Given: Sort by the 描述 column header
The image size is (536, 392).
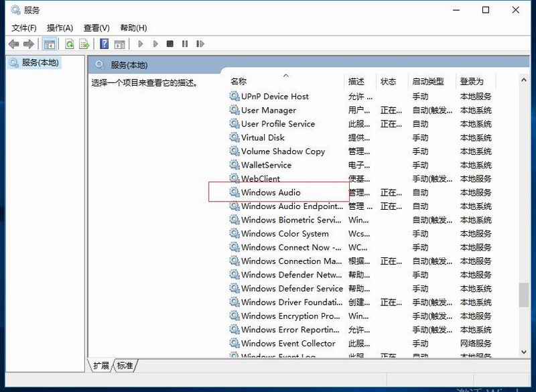Looking at the screenshot, I should point(356,81).
